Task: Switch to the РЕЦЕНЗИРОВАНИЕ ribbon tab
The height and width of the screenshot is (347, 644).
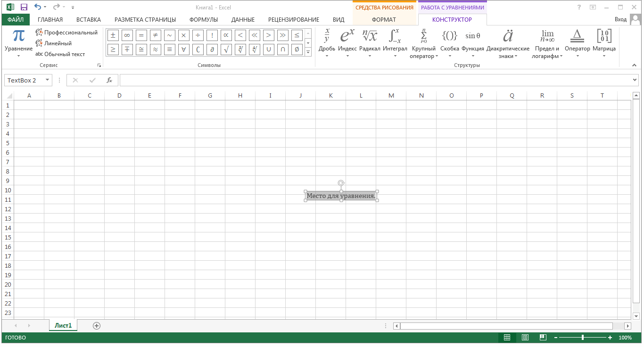Action: tap(294, 20)
